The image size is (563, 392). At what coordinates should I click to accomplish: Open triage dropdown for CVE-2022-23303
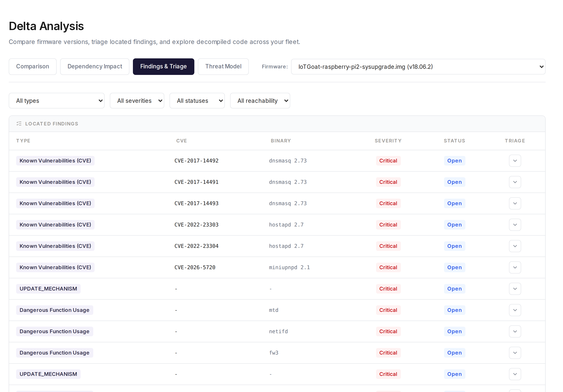515,225
